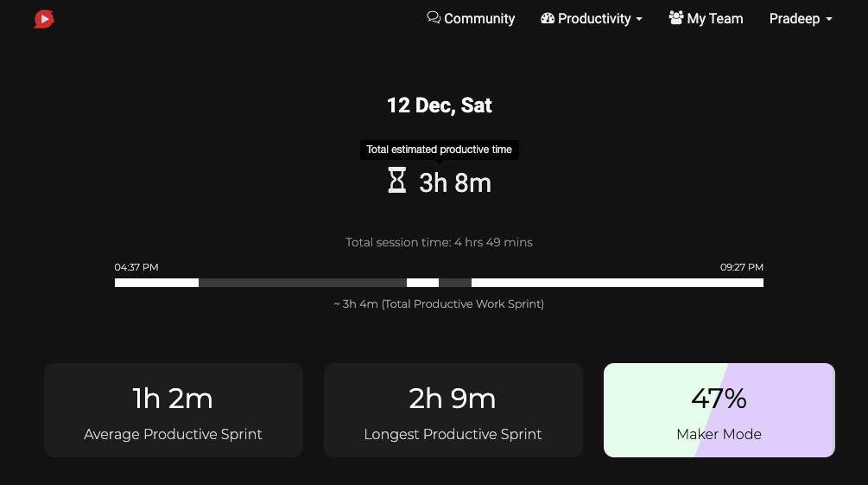The width and height of the screenshot is (868, 485).
Task: Select the first white sprint segment on timeline
Action: [156, 283]
